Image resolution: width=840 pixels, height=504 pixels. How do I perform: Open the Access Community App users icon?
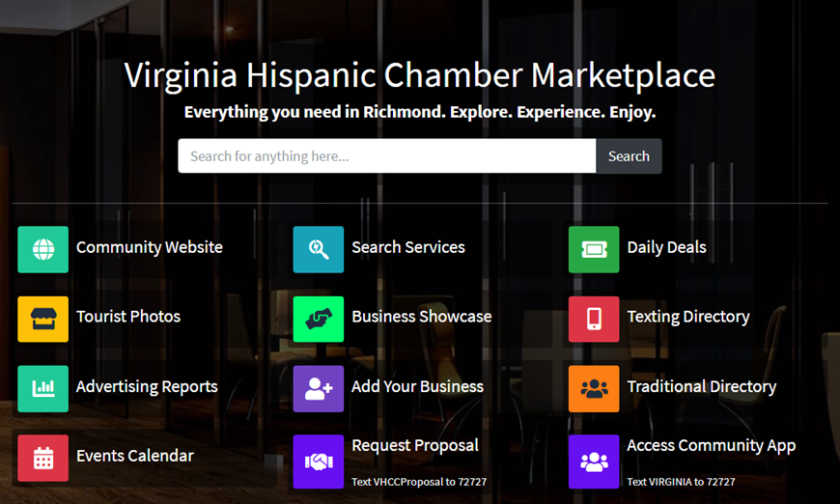[594, 462]
